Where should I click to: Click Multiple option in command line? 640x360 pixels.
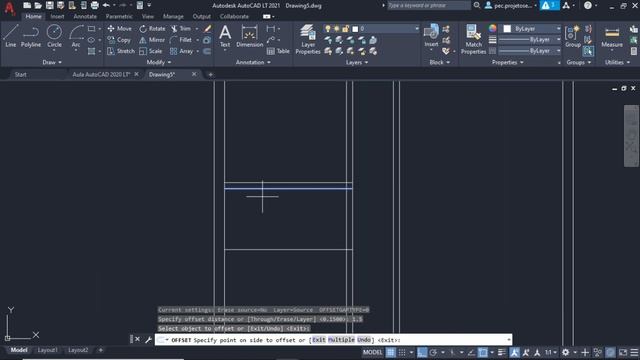click(x=341, y=340)
